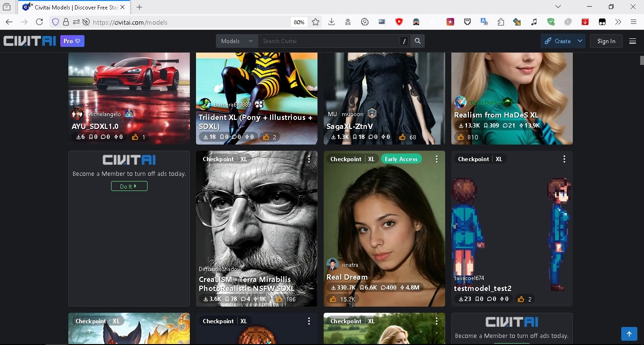Click the 80% zoom level control
The height and width of the screenshot is (345, 644).
pos(299,22)
